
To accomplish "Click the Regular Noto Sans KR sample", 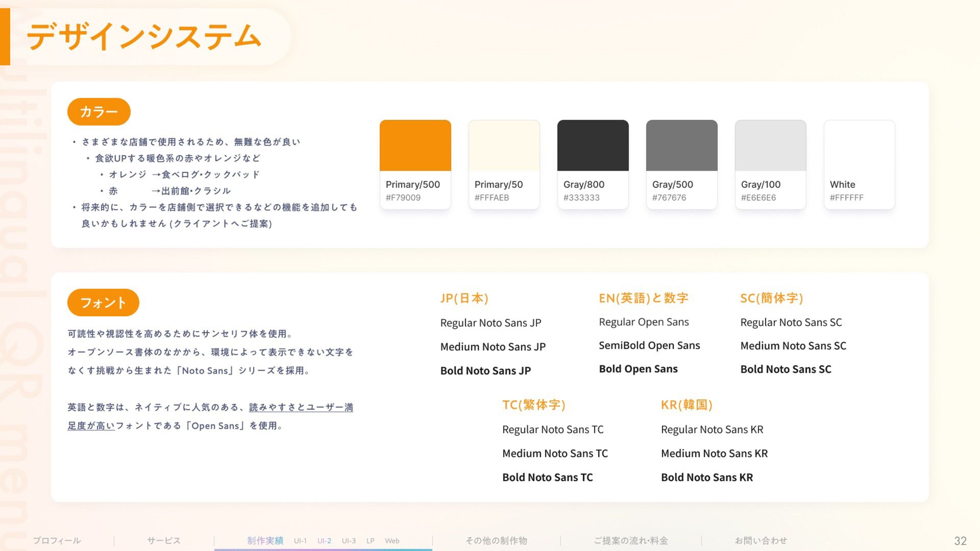I will click(712, 430).
